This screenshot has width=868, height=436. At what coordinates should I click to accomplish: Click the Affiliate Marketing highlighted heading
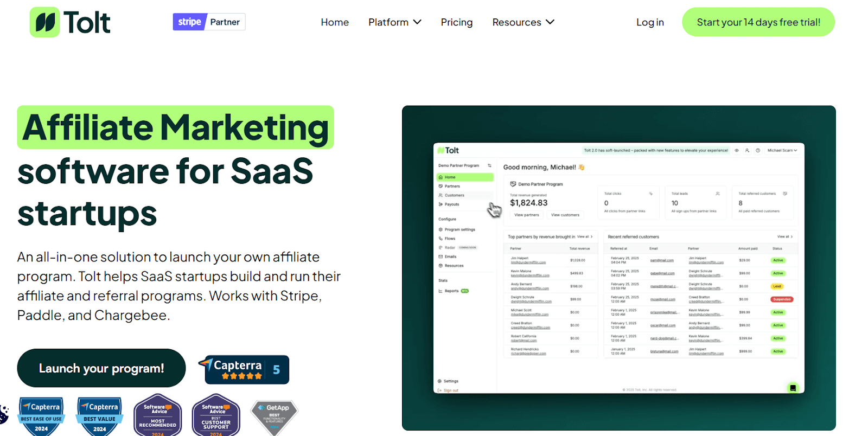pos(175,127)
